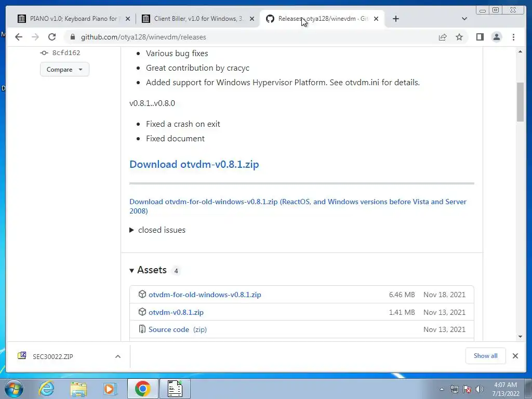The image size is (532, 399).
Task: Close the winevdm Releases tab
Action: [376, 19]
